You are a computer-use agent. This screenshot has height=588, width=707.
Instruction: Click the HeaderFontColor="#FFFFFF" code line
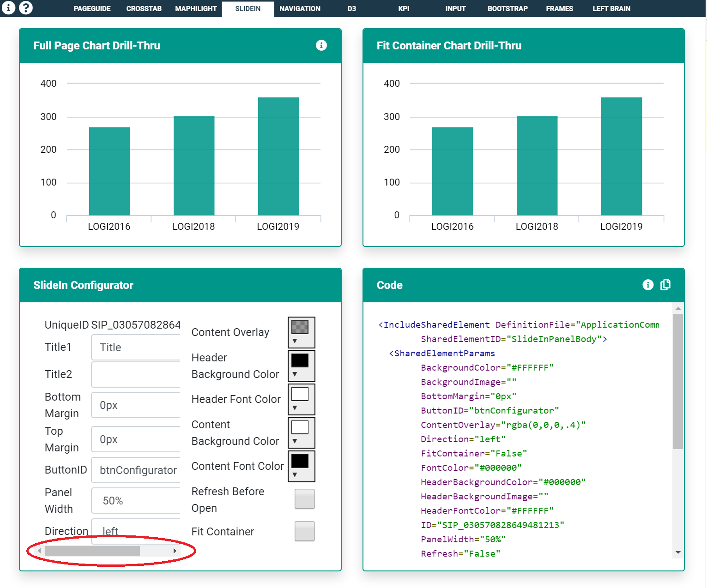(487, 510)
